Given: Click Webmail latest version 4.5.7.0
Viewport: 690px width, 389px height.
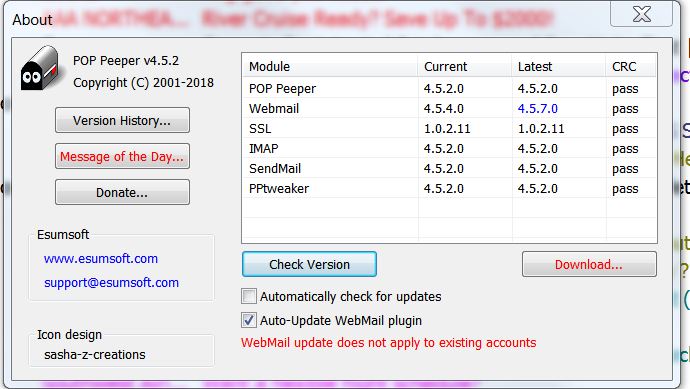Looking at the screenshot, I should pyautogui.click(x=538, y=108).
